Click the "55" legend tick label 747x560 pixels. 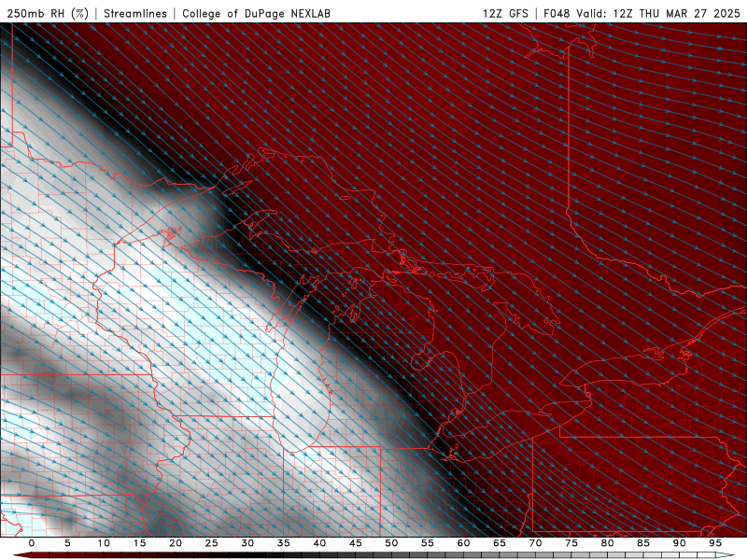coord(428,543)
